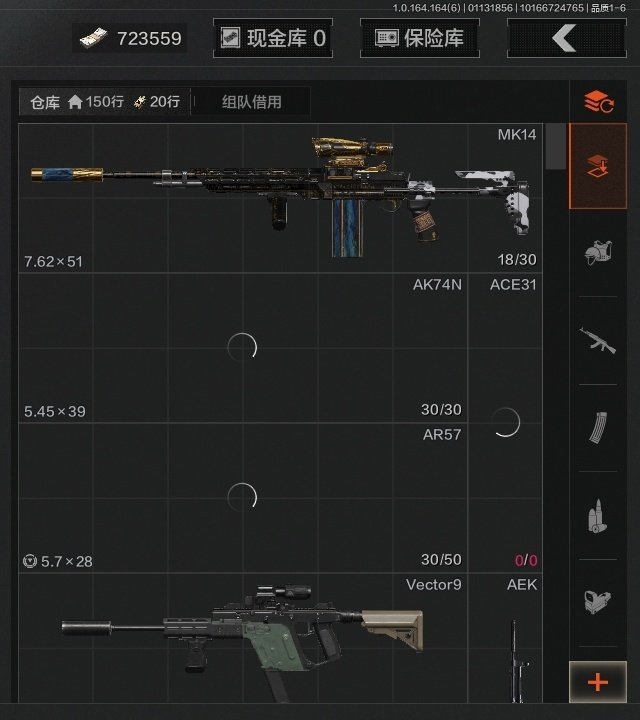
Task: Filter by ammunition bullets icon
Action: click(598, 516)
